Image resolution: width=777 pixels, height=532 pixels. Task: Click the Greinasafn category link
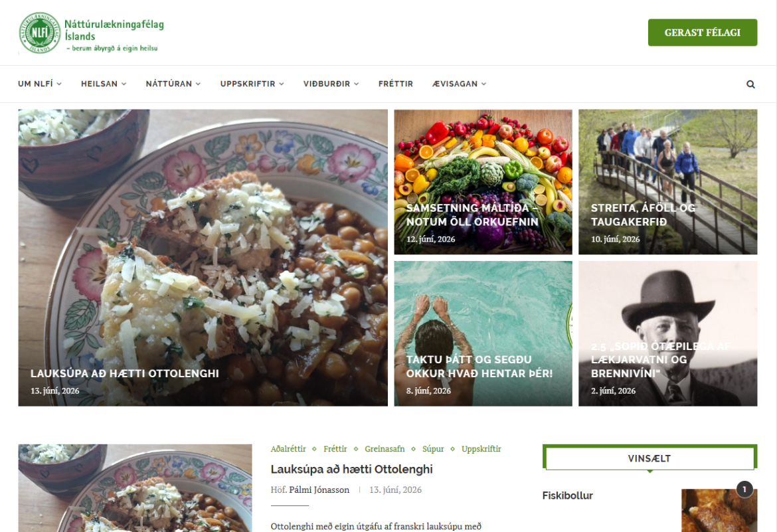coord(385,449)
